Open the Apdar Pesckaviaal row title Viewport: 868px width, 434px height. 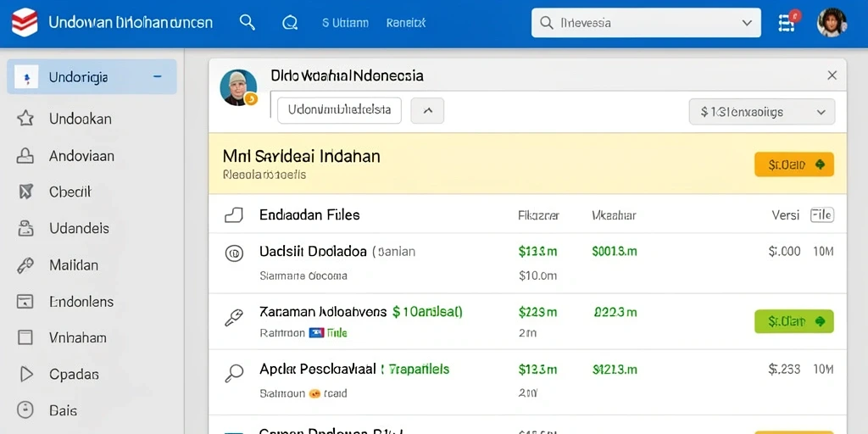(x=318, y=369)
